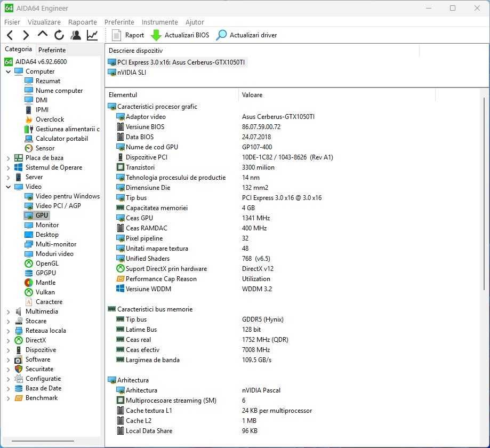Open the graph chart toolbar icon

(92, 35)
